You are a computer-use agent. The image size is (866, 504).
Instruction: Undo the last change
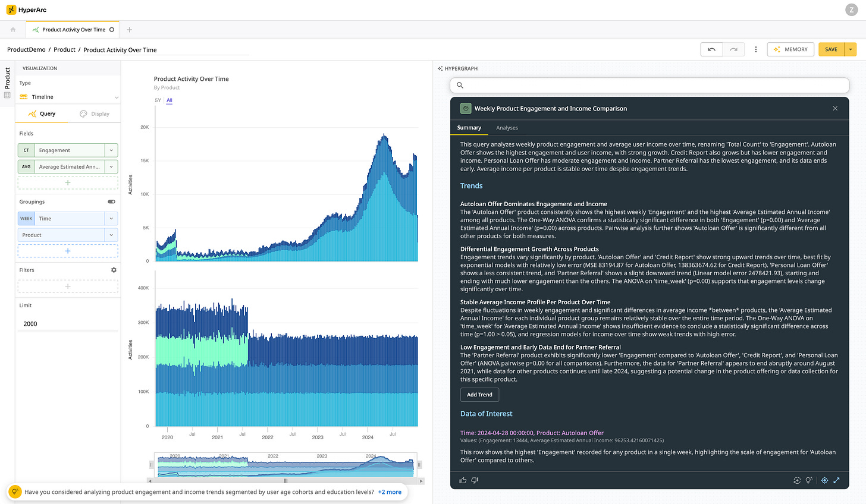(x=711, y=49)
